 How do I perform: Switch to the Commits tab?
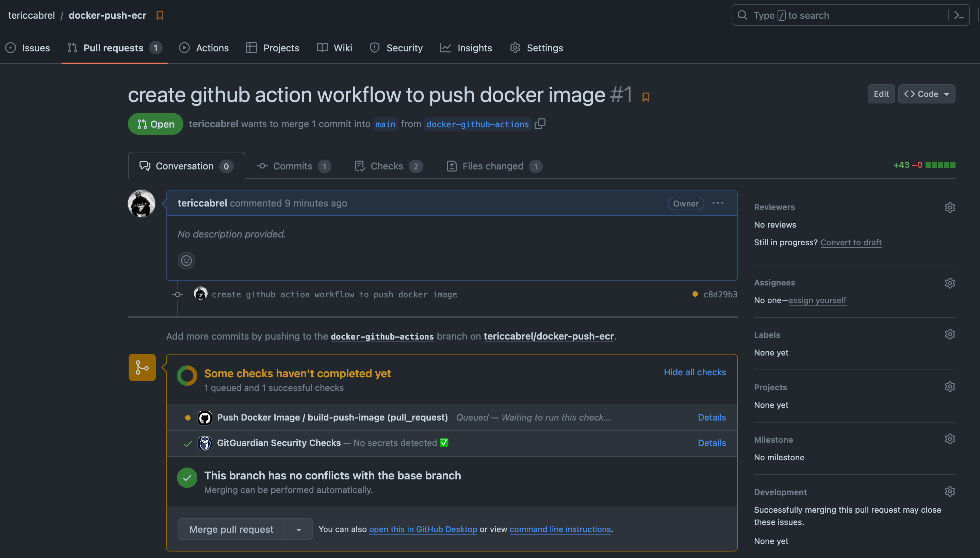point(293,166)
